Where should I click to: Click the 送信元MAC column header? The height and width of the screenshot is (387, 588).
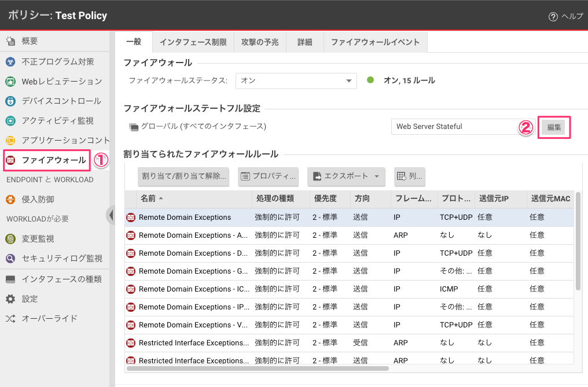coord(550,198)
